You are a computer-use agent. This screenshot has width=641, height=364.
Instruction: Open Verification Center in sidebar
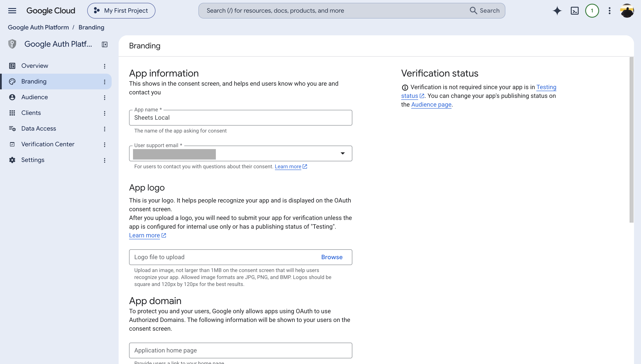56,144
